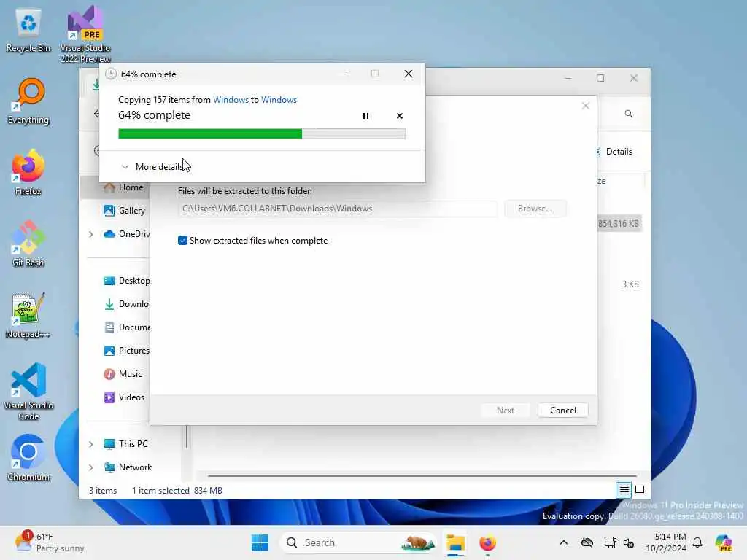Open File Explorer from the taskbar
Screen dimensions: 747x560
[455, 542]
